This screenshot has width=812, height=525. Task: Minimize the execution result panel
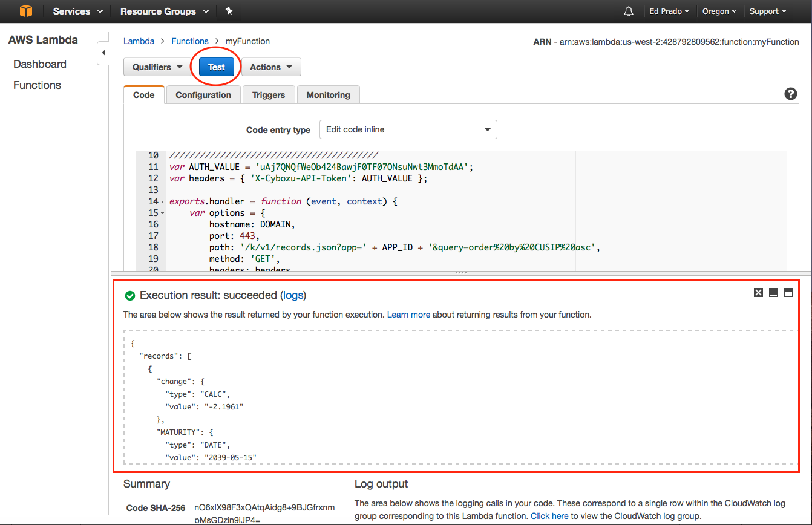pos(773,293)
